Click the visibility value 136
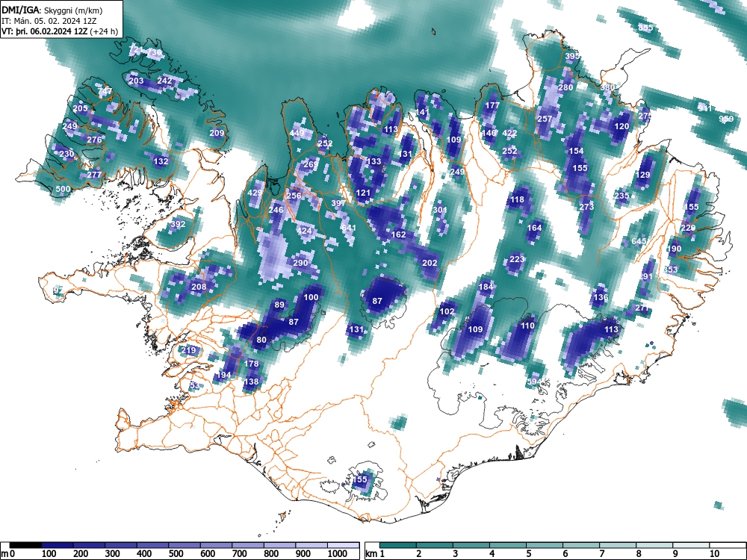 601,298
